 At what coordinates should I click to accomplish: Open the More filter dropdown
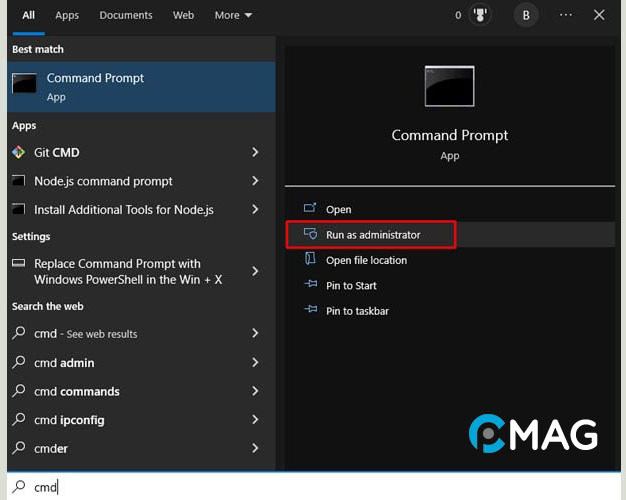pyautogui.click(x=233, y=15)
